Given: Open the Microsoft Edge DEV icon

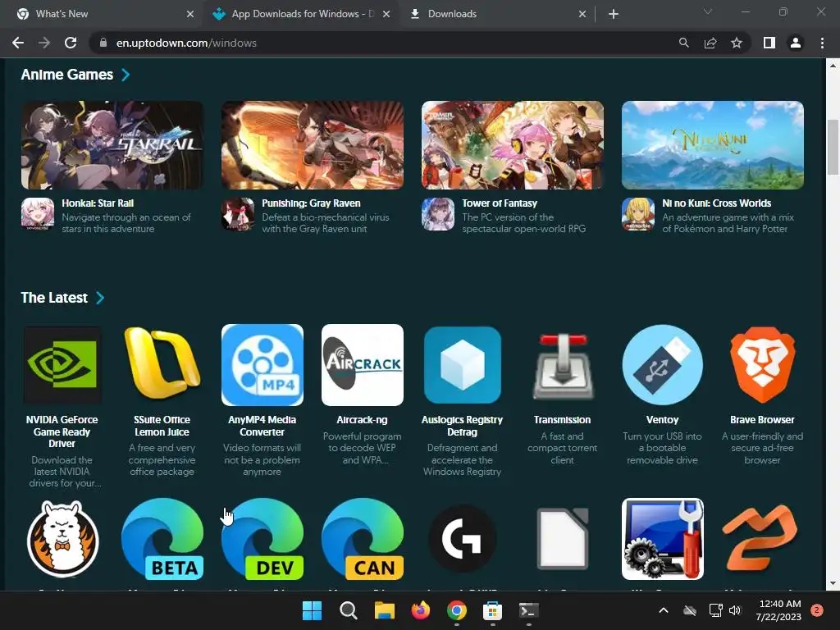Looking at the screenshot, I should coord(262,539).
